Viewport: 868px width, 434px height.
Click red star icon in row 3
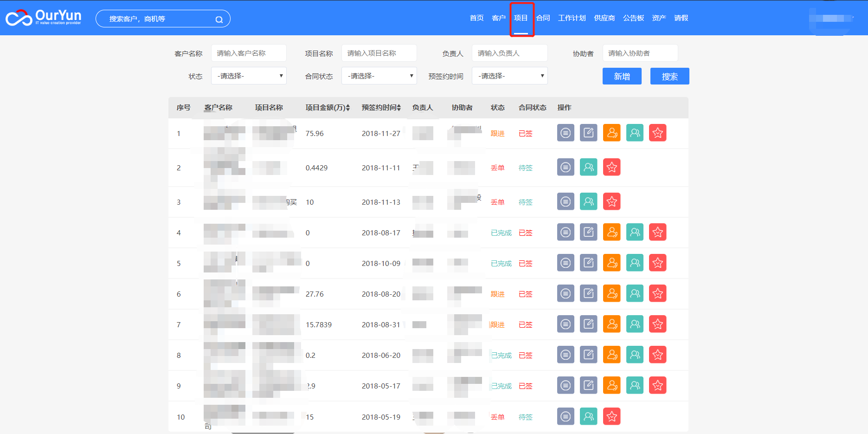tap(612, 201)
